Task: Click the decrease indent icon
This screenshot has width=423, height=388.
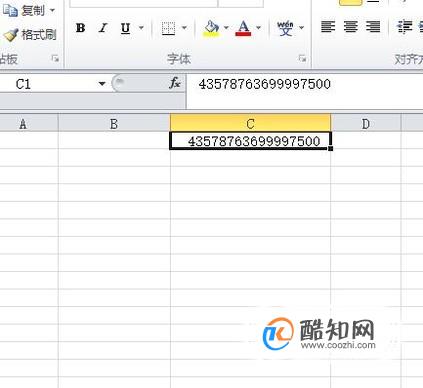Action: (405, 27)
